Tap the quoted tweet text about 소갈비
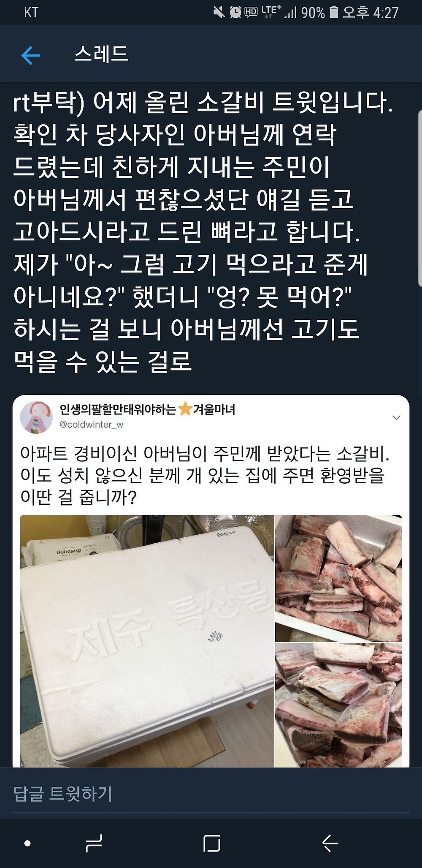 [205, 476]
